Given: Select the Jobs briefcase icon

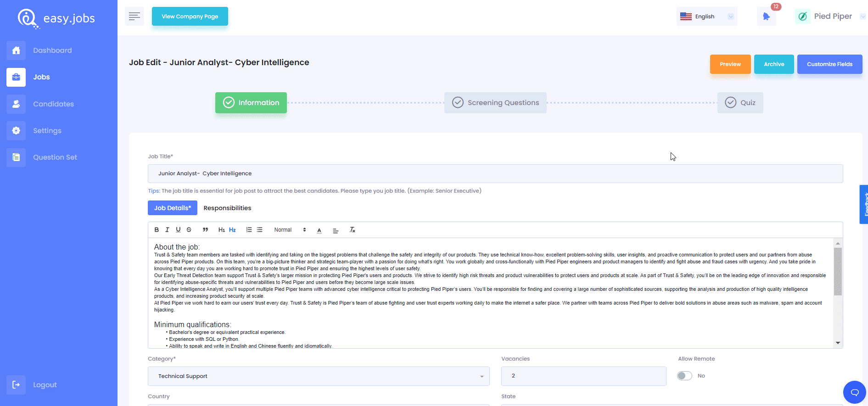Looking at the screenshot, I should point(16,77).
